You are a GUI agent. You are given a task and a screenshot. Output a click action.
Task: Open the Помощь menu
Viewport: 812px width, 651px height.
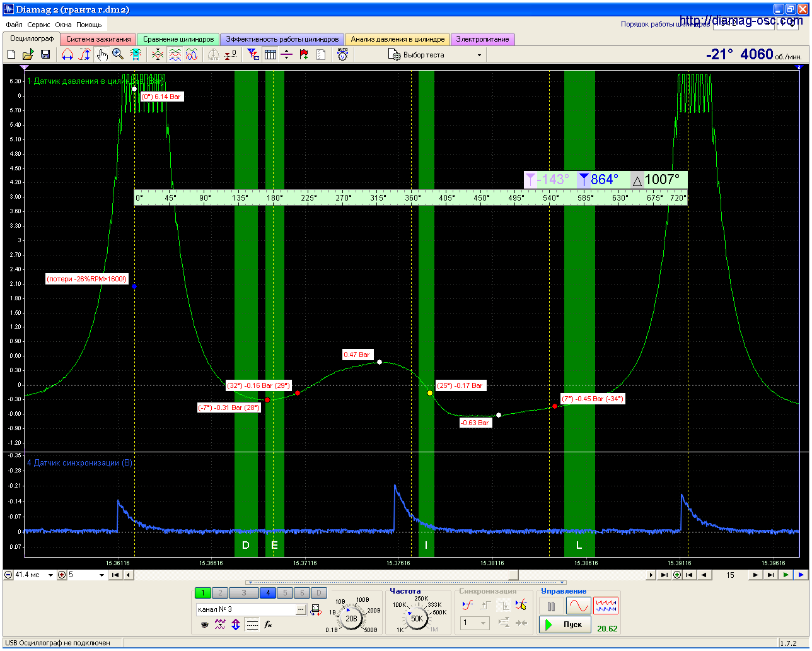point(89,25)
